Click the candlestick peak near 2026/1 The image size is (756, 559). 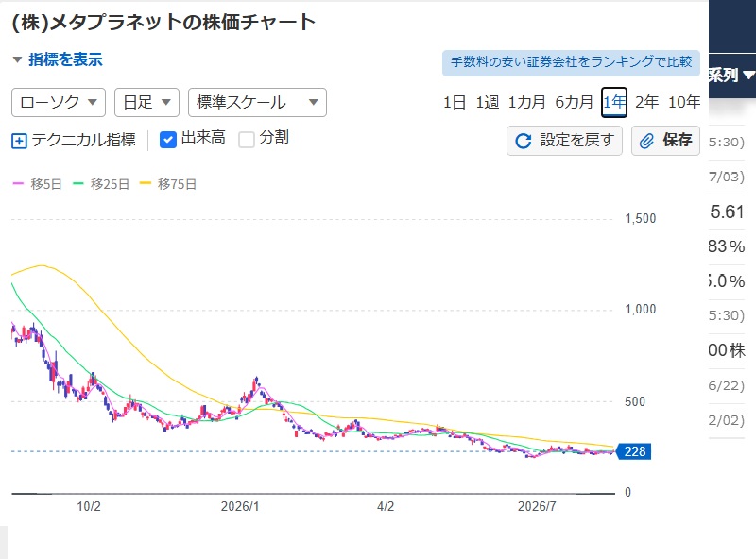pyautogui.click(x=256, y=381)
